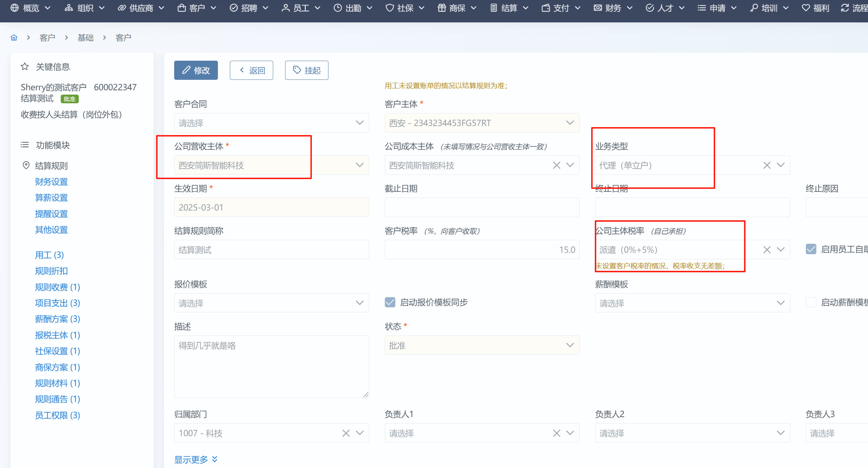Toggle the 启用员工自助 checkbox
Image resolution: width=868 pixels, height=468 pixels.
tap(811, 249)
